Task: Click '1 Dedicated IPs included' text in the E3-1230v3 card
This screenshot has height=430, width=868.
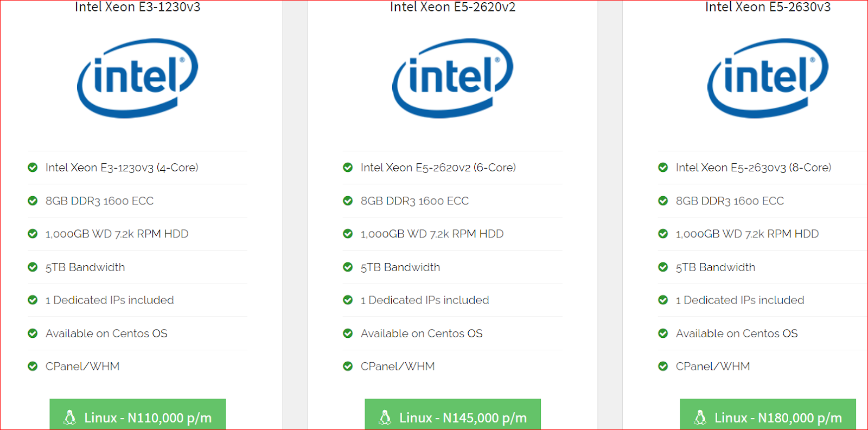Action: point(110,300)
